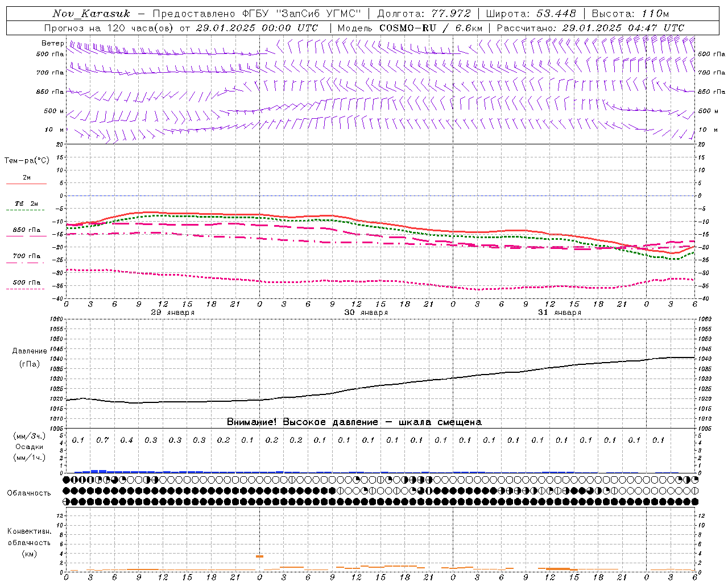Click the 700 гПа legend entry in temperature panel

click(27, 256)
